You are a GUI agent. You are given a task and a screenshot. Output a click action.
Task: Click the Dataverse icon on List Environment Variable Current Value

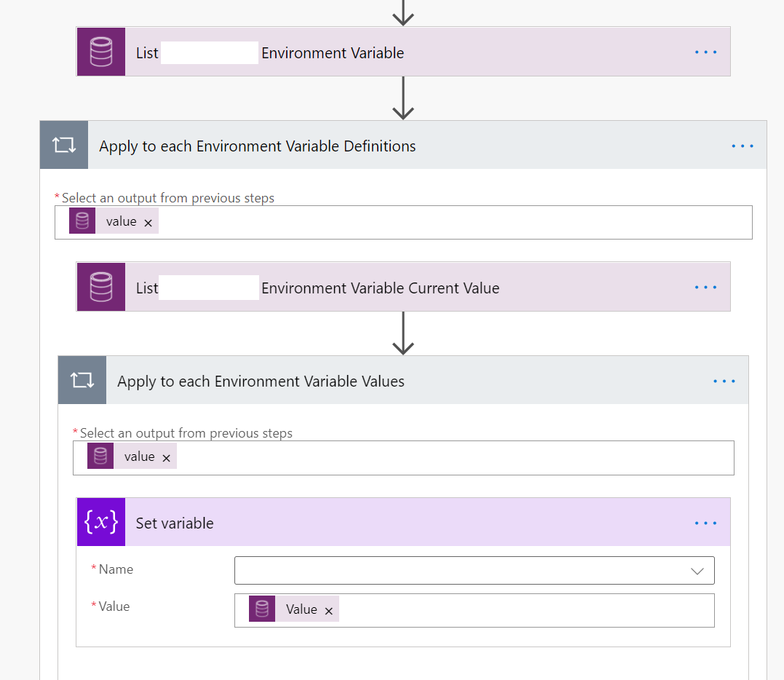[x=100, y=287]
